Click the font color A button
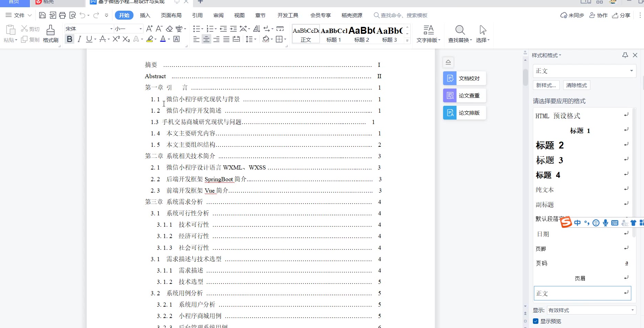Image resolution: width=644 pixels, height=328 pixels. click(163, 39)
